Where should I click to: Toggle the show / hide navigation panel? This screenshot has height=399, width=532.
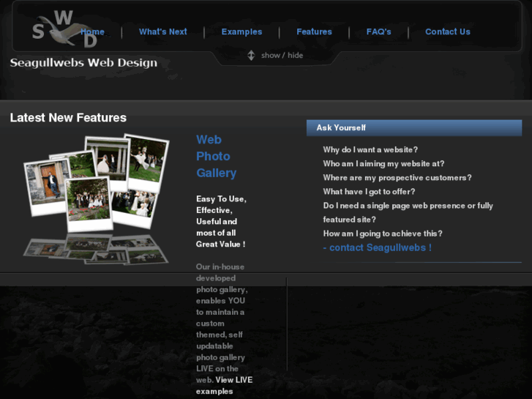(282, 56)
